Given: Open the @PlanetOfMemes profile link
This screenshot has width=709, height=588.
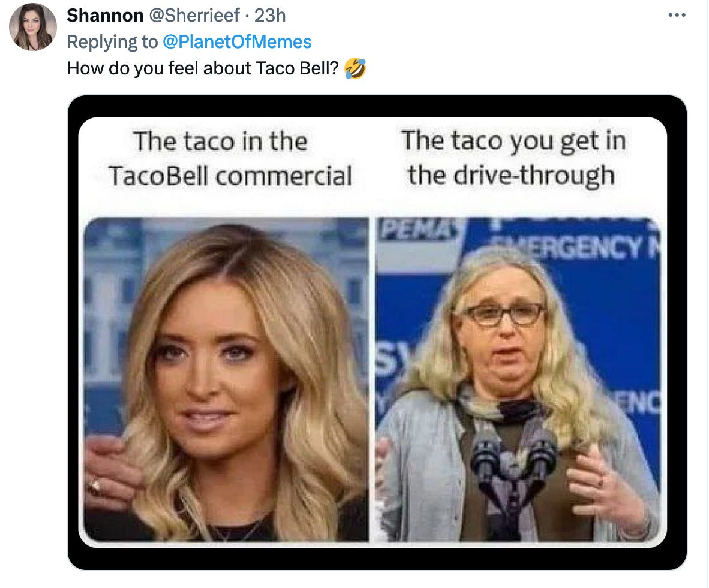Looking at the screenshot, I should click(x=236, y=41).
